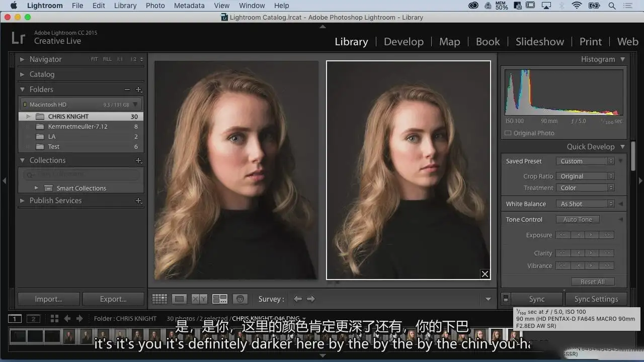The width and height of the screenshot is (644, 362).
Task: Select previous photo with Survey left arrow
Action: click(x=298, y=299)
